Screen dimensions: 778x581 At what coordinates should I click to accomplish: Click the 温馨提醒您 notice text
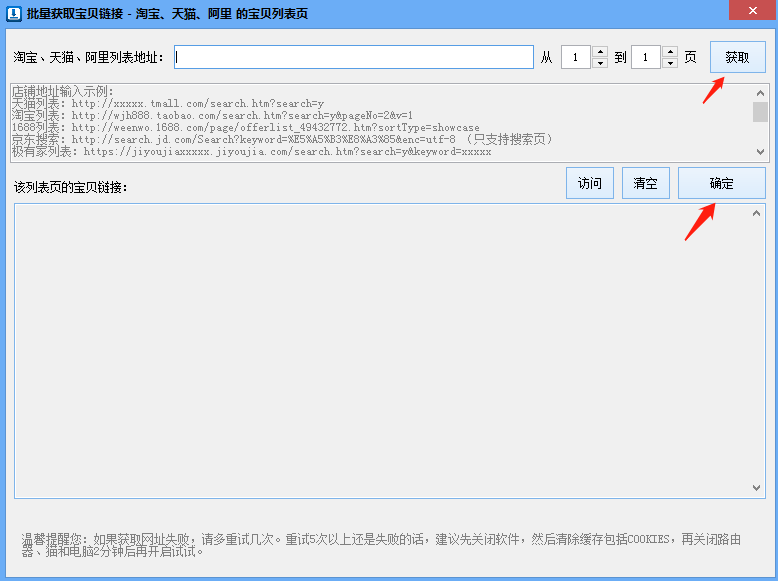(381, 545)
